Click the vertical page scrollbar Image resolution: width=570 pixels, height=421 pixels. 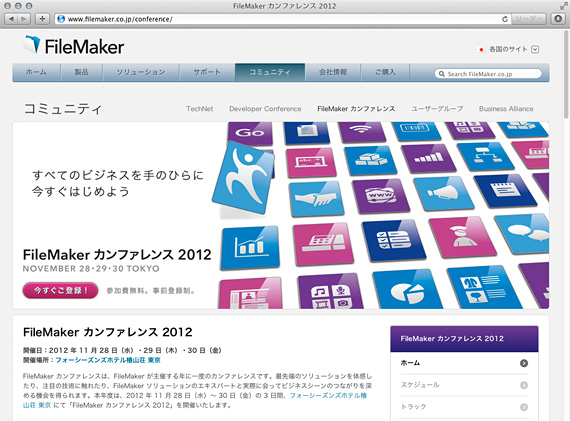pos(566,75)
